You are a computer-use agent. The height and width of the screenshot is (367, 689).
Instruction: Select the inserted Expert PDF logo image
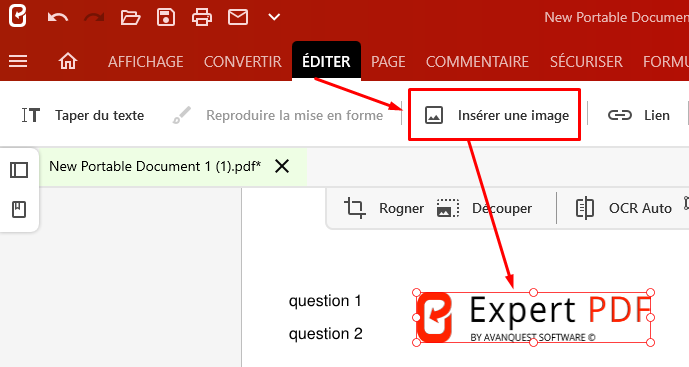click(x=533, y=317)
